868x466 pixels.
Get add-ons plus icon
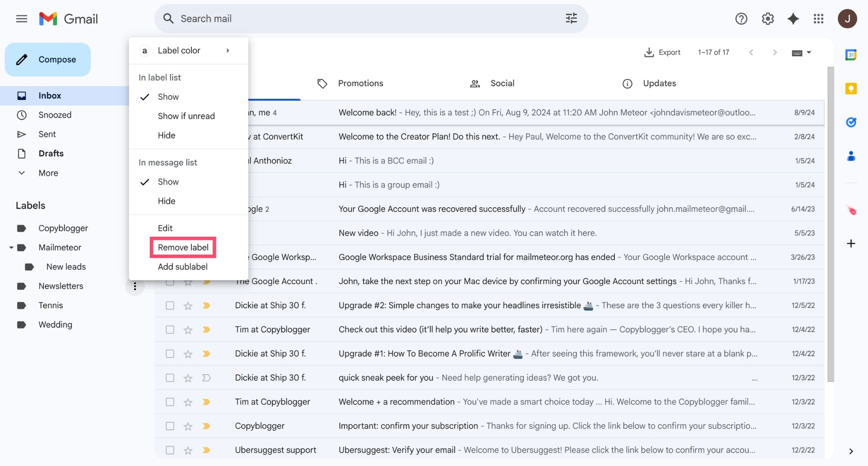coord(851,243)
